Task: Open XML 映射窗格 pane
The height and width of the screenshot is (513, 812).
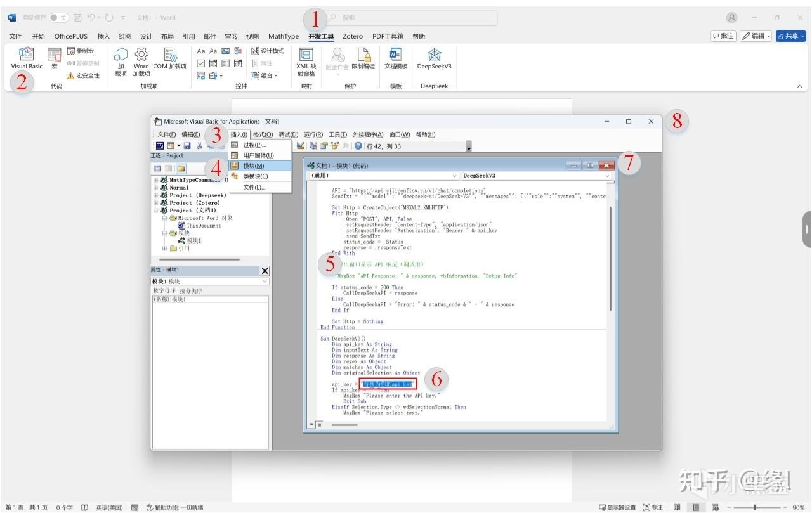Action: click(306, 61)
